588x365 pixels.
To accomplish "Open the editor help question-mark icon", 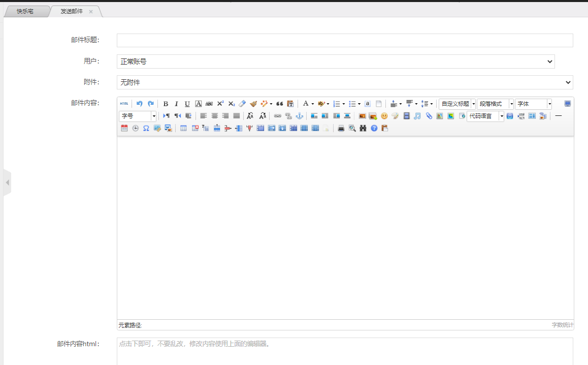I will 374,128.
